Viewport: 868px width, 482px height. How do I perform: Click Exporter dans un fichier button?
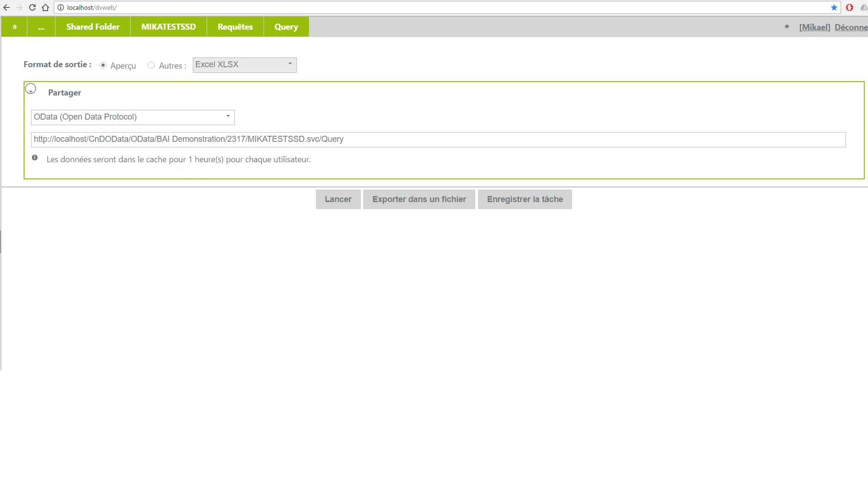pyautogui.click(x=419, y=199)
